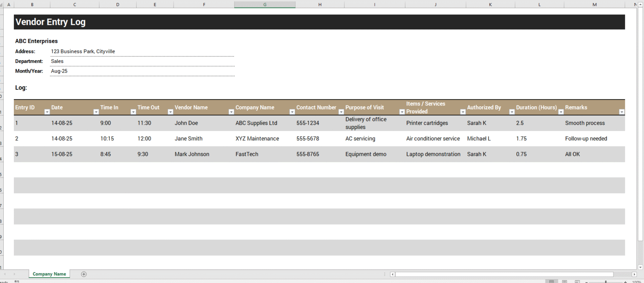Viewport: 644px width, 283px height.
Task: Click the column G header
Action: [x=265, y=4]
